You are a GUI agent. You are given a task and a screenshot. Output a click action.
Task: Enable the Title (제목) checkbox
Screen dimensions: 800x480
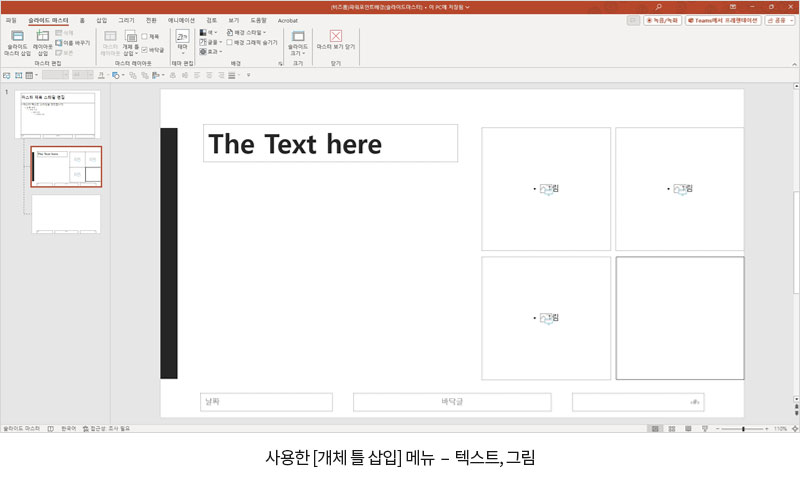click(x=145, y=36)
